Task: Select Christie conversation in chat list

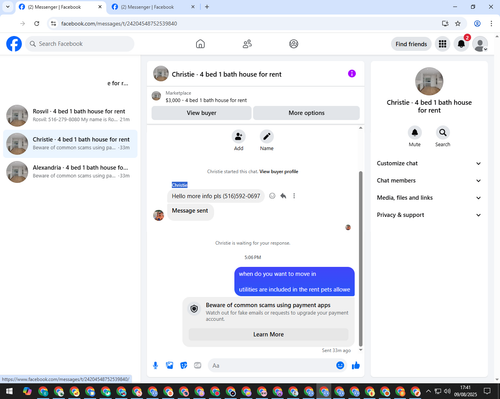Action: 70,144
